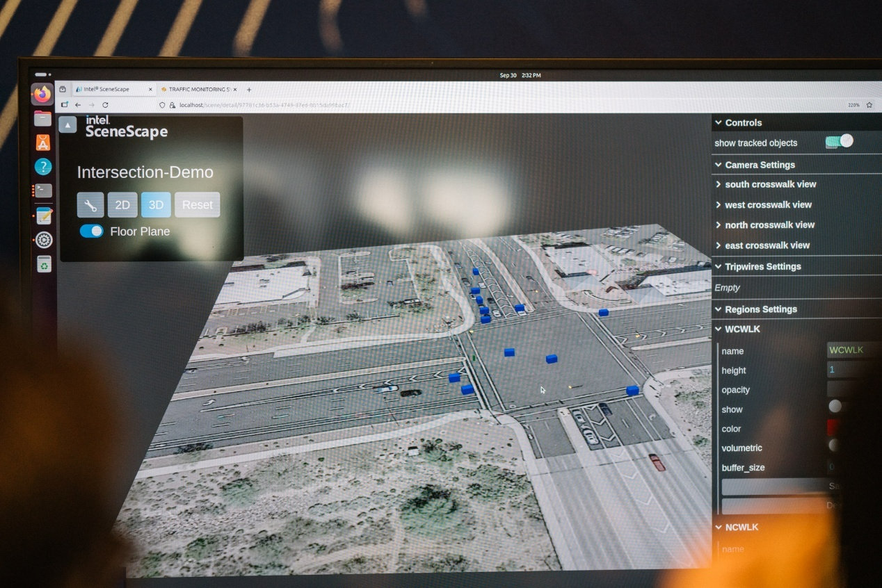Close the Traffic Monitoring browser tab
This screenshot has width=882, height=588.
pyautogui.click(x=234, y=90)
